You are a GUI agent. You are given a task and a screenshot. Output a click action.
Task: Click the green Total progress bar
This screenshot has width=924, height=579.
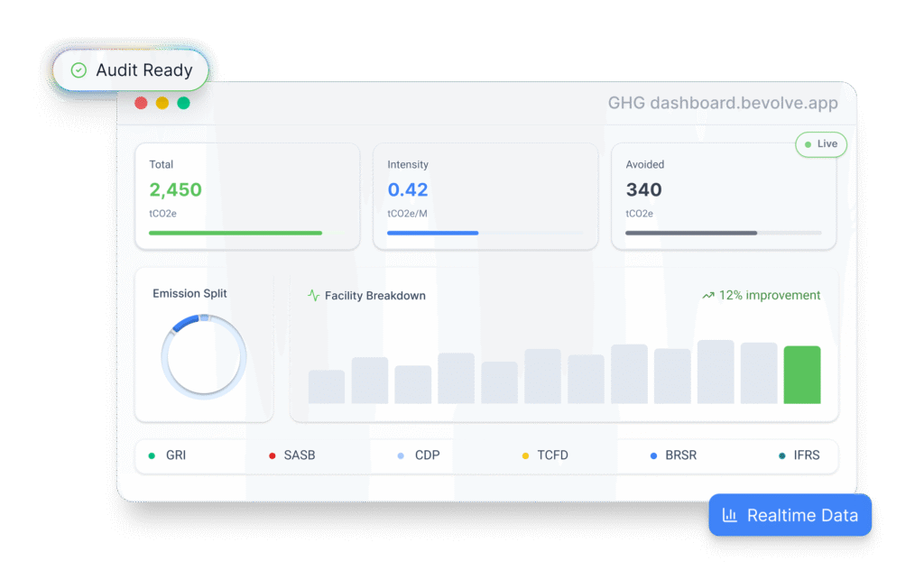point(236,233)
